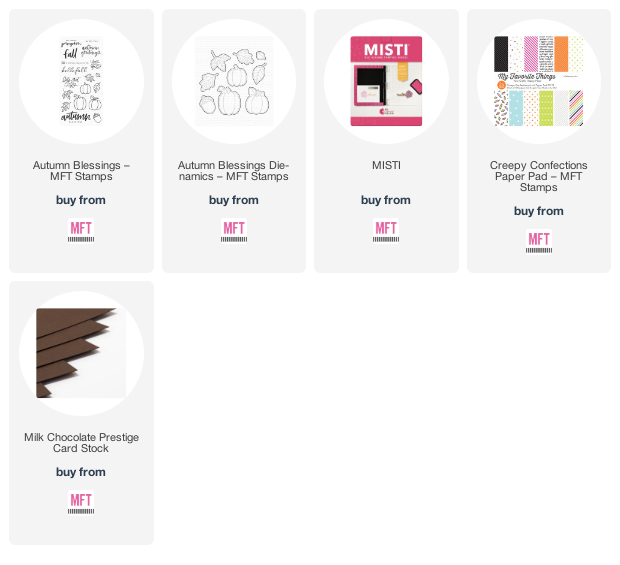Click MFT logo under Autumn Blessings Die-namics
Viewport: 620px width, 565px height.
click(x=234, y=231)
